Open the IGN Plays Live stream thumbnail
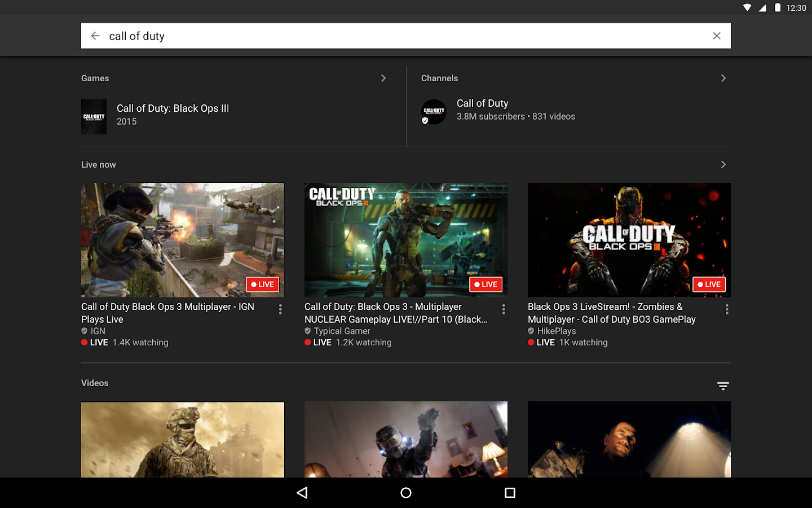The image size is (812, 508). 183,239
